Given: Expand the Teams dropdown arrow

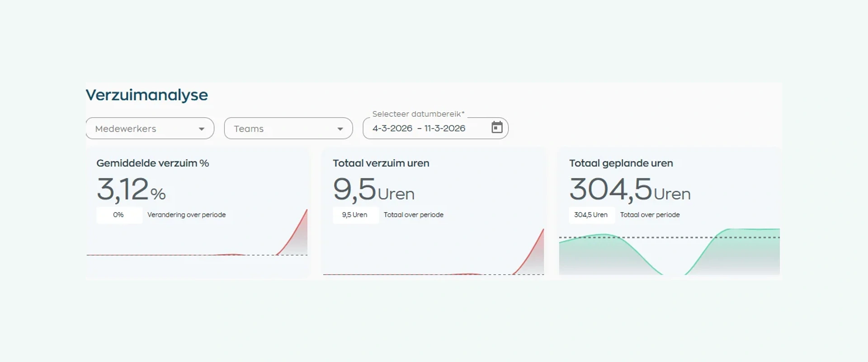Looking at the screenshot, I should pyautogui.click(x=340, y=129).
